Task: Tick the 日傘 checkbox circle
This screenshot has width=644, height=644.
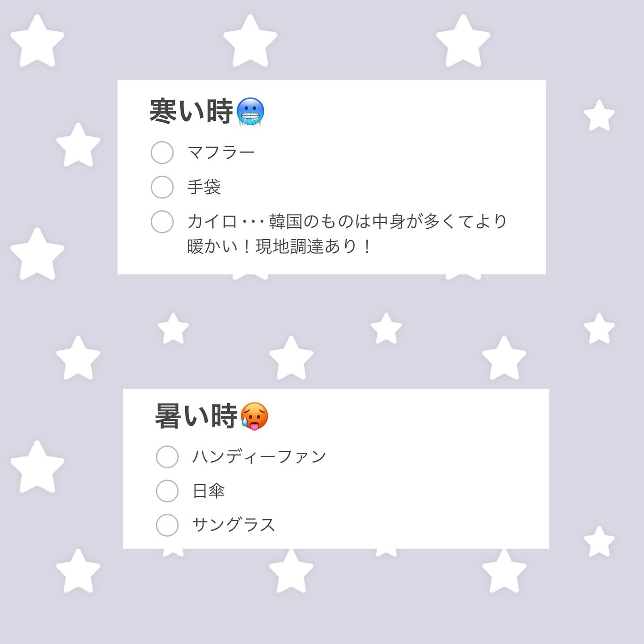Action: point(167,491)
